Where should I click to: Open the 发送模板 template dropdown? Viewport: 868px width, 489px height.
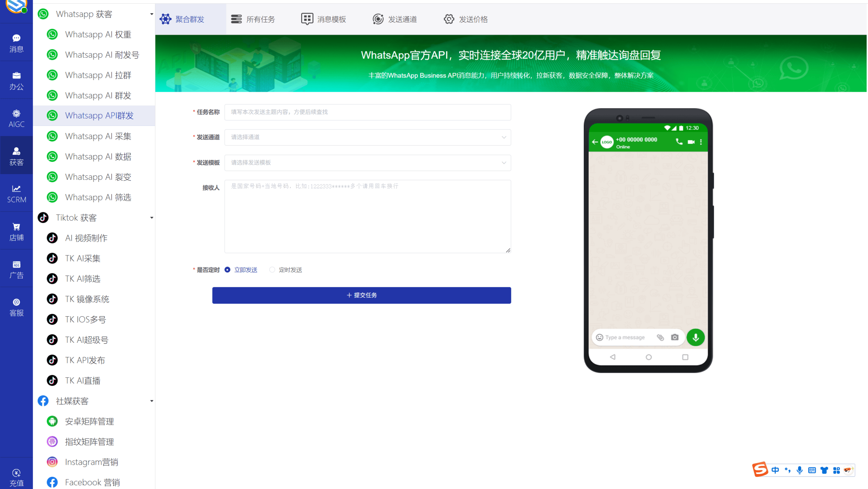[x=368, y=163]
